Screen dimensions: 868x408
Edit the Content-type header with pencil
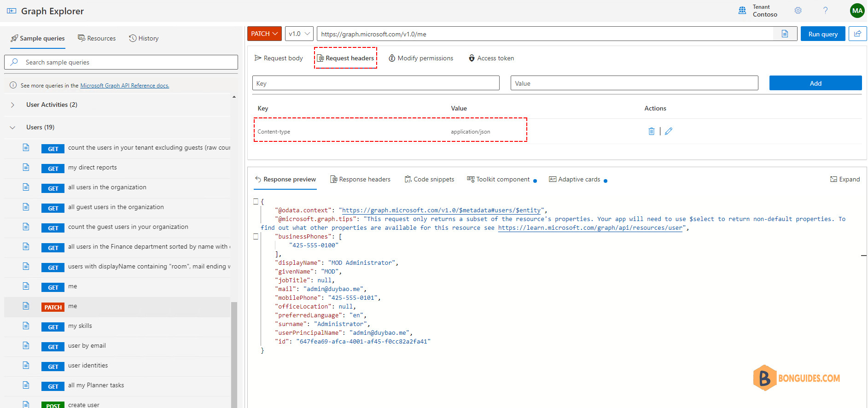[x=669, y=131]
